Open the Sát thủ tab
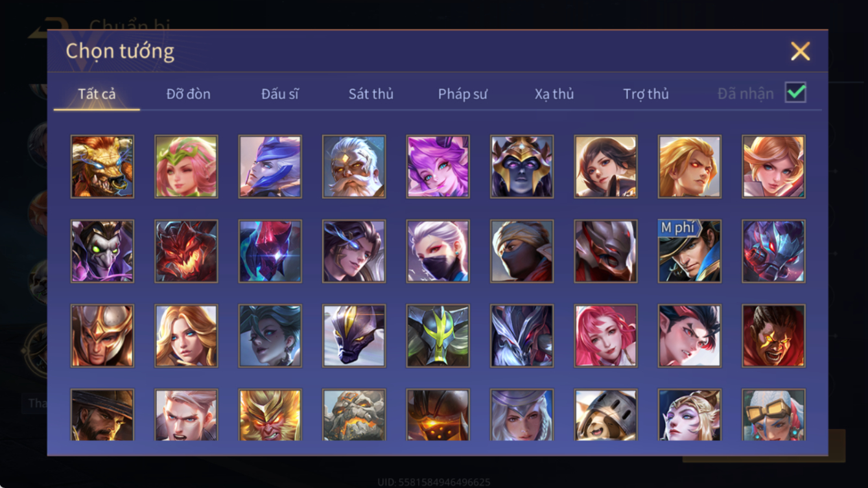The height and width of the screenshot is (488, 868). point(371,94)
